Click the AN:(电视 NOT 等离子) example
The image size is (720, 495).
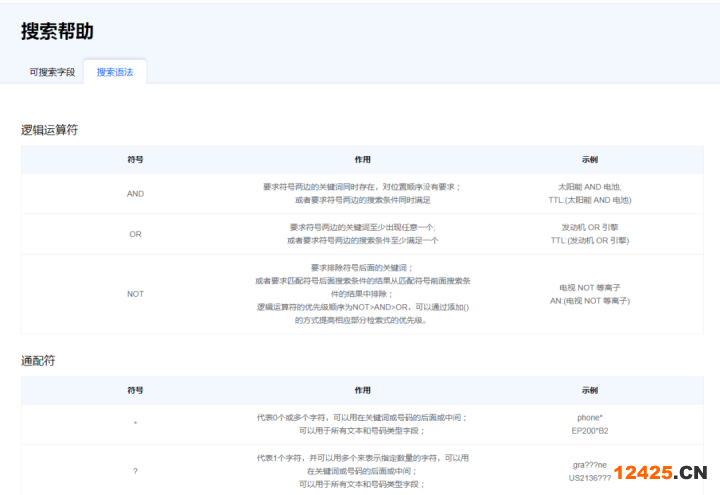589,301
